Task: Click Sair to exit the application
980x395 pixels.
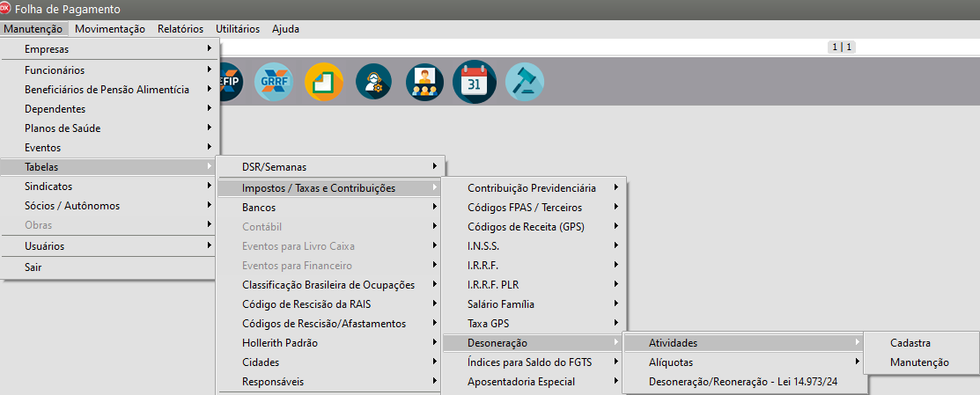Action: 33,267
